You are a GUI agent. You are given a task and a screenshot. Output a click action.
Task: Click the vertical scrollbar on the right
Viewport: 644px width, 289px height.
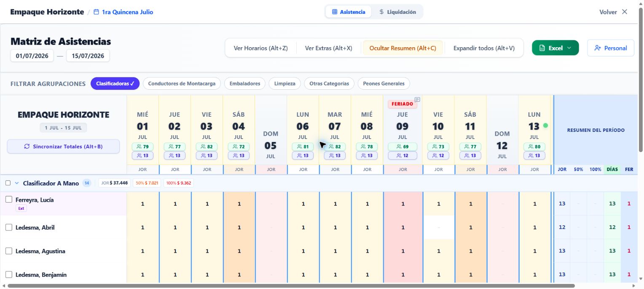pyautogui.click(x=641, y=80)
